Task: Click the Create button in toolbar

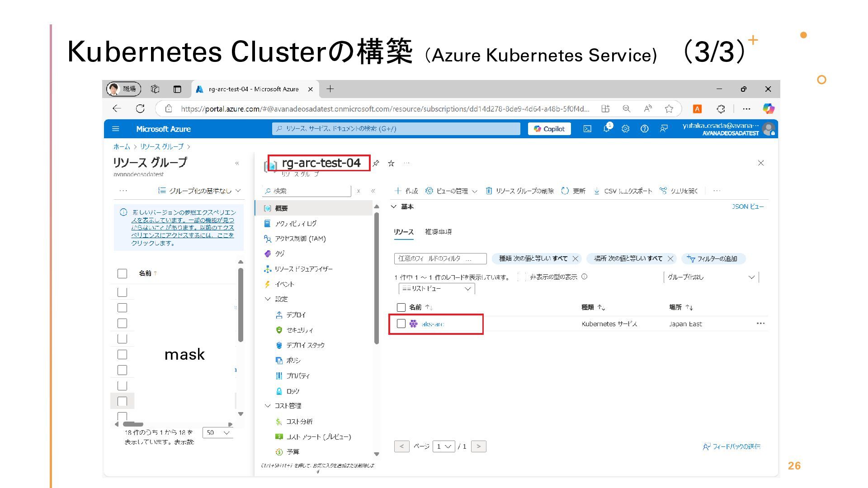Action: pyautogui.click(x=406, y=191)
